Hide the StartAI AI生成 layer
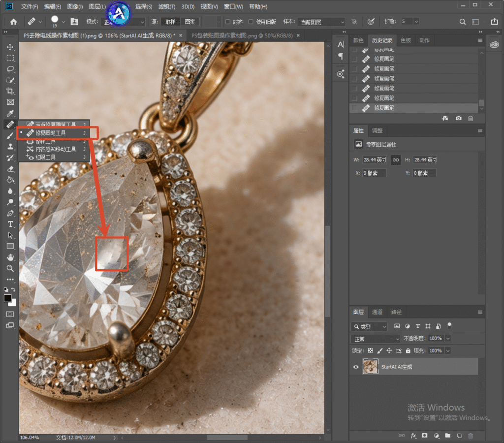This screenshot has width=504, height=443. pyautogui.click(x=356, y=367)
